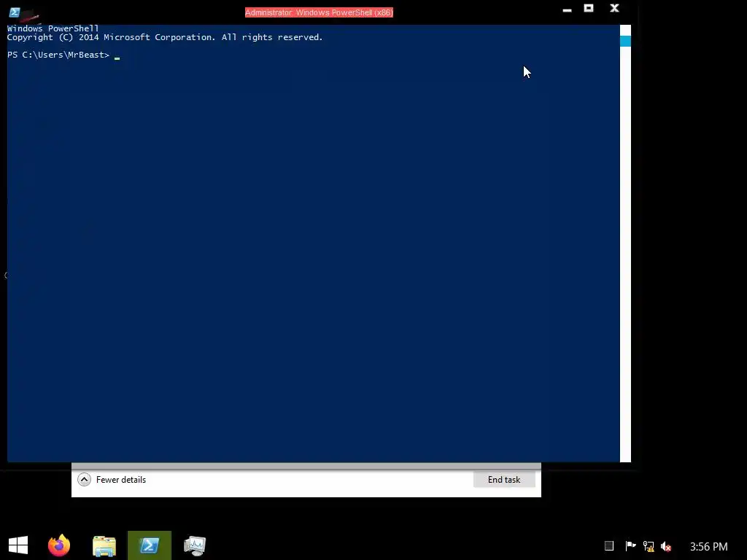Open the PowerShell window system menu icon
Viewport: 747px width, 560px height.
pyautogui.click(x=15, y=12)
